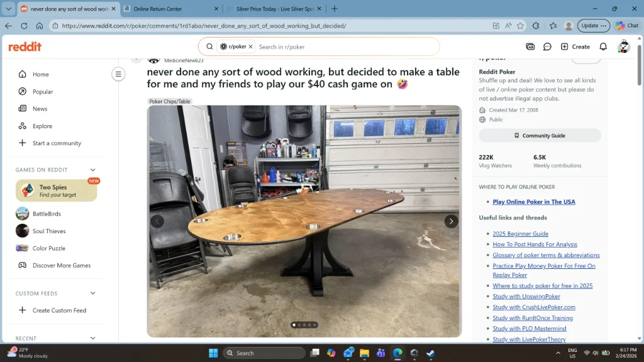Open Study with PLO Mastermind link
Image resolution: width=644 pixels, height=362 pixels.
(x=529, y=328)
